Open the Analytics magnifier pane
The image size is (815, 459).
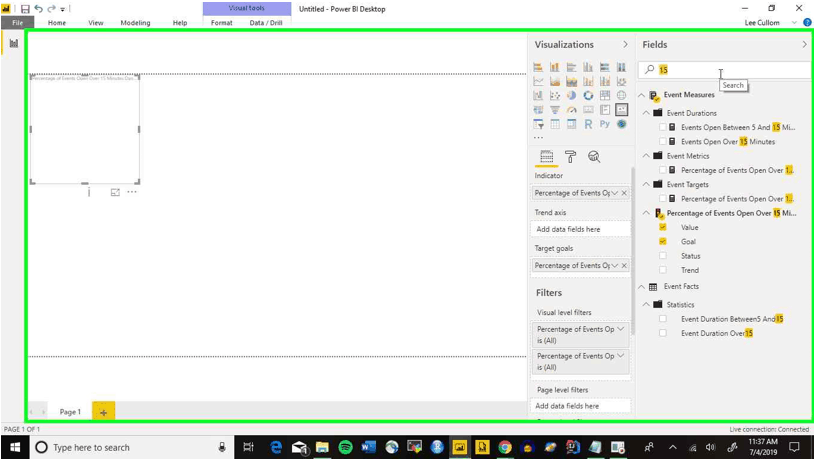click(594, 156)
